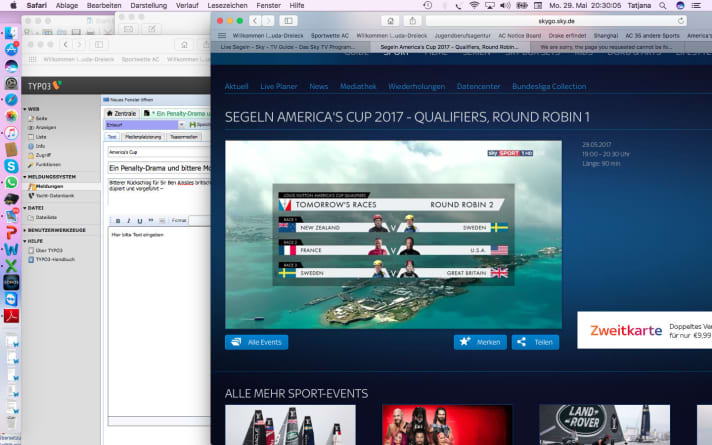Image resolution: width=712 pixels, height=445 pixels.
Task: Open the Mediathek section
Action: (x=358, y=86)
